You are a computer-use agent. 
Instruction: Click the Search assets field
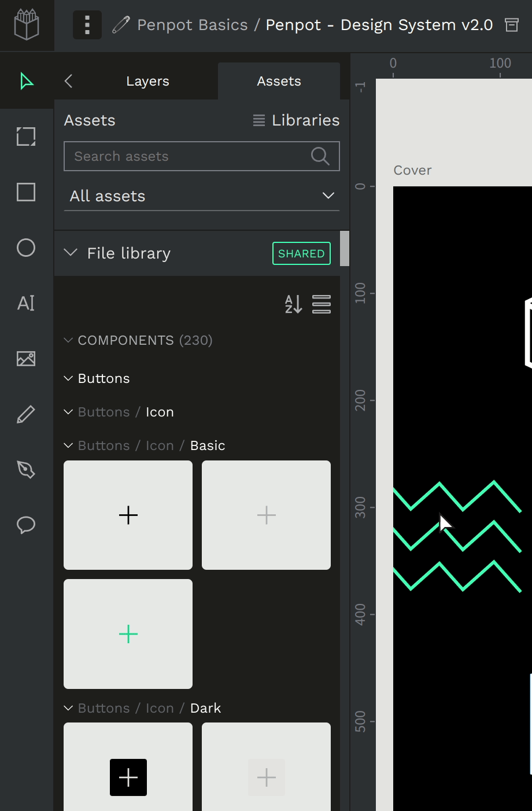(x=191, y=156)
